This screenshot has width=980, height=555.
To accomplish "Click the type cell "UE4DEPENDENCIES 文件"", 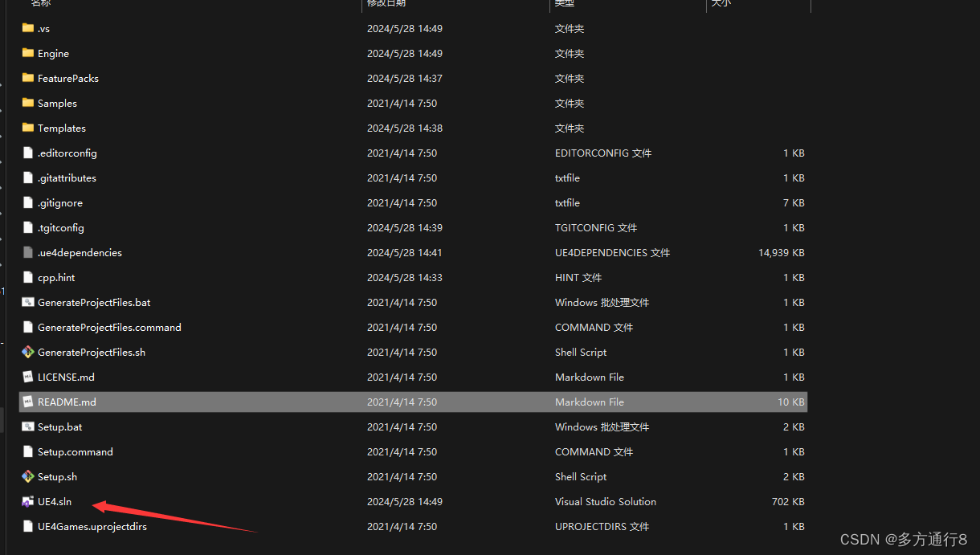I will point(612,253).
